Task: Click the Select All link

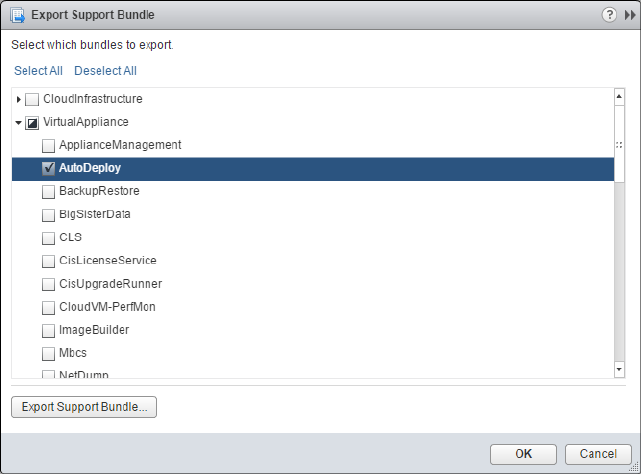Action: tap(38, 71)
